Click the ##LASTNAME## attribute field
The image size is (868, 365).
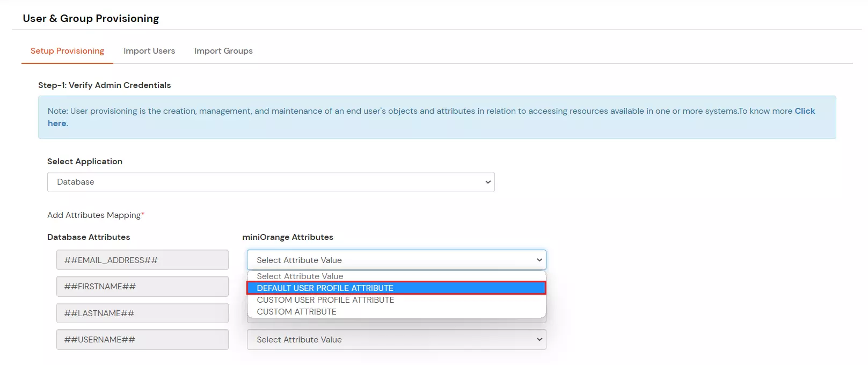pyautogui.click(x=142, y=313)
